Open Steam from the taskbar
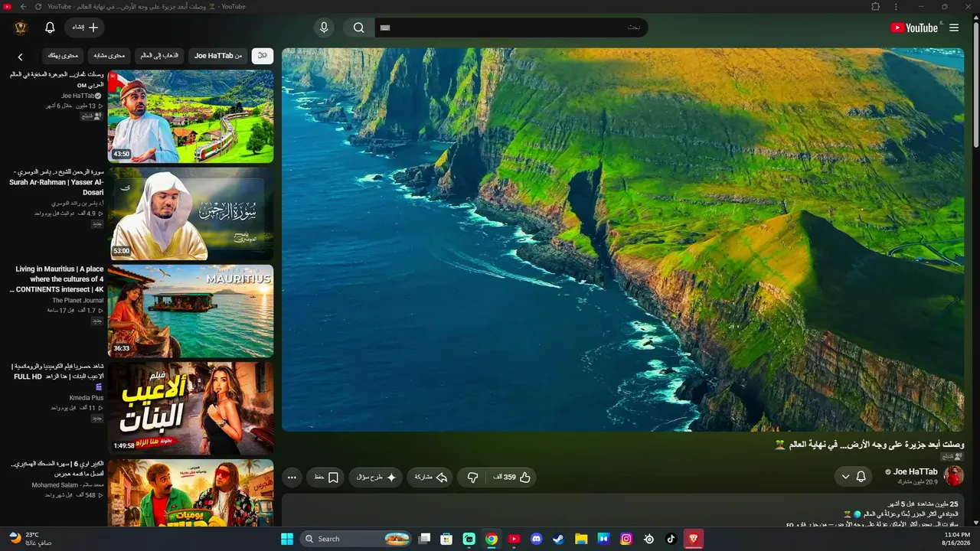The height and width of the screenshot is (551, 980). point(559,539)
